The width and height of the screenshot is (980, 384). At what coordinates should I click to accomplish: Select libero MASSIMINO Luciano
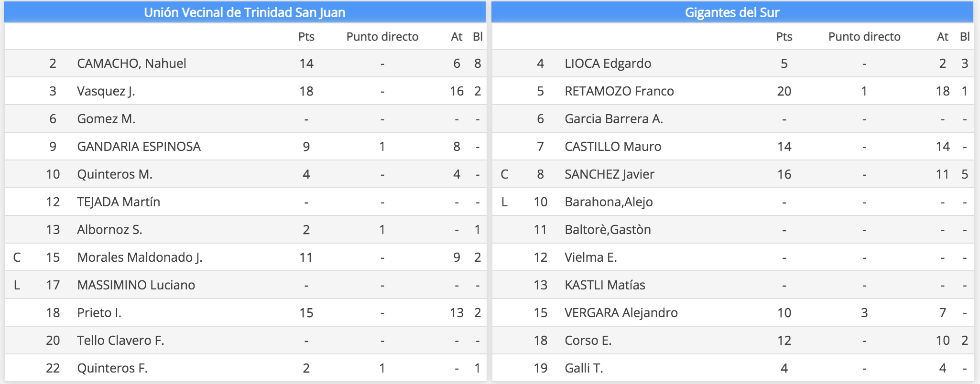pos(136,285)
